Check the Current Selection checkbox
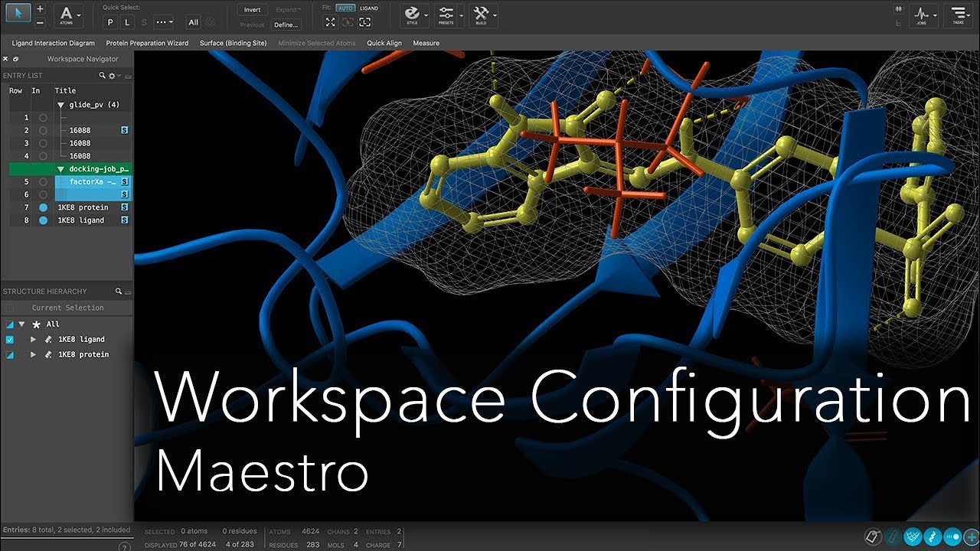980x551 pixels. point(10,308)
